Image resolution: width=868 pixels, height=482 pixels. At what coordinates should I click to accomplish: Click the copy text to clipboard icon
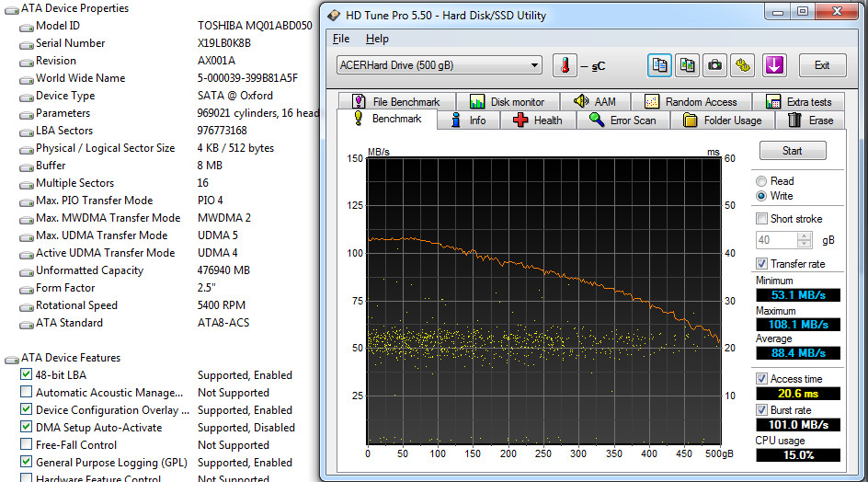pos(659,65)
